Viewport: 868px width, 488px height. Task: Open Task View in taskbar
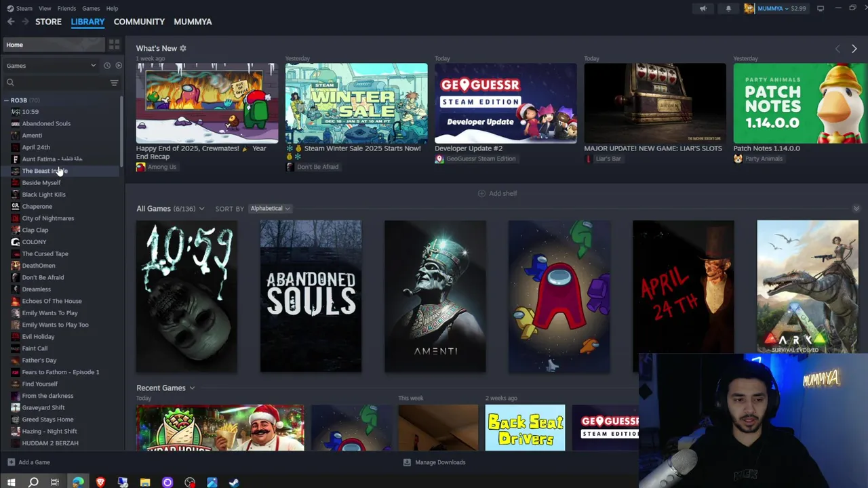55,483
